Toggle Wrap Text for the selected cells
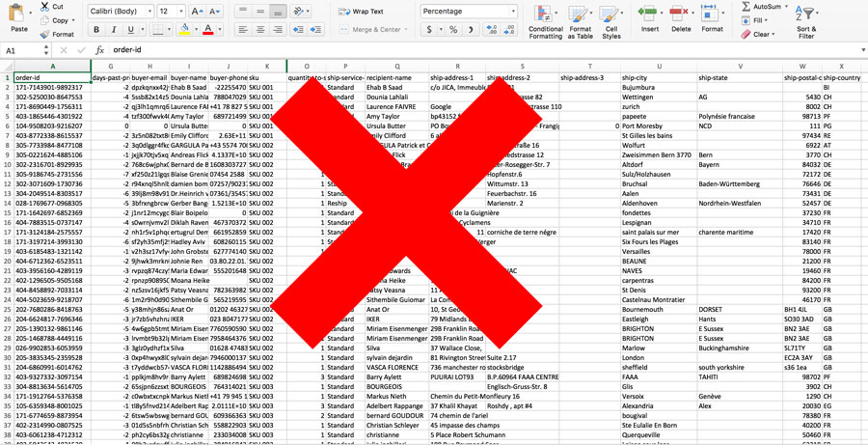 tap(361, 12)
